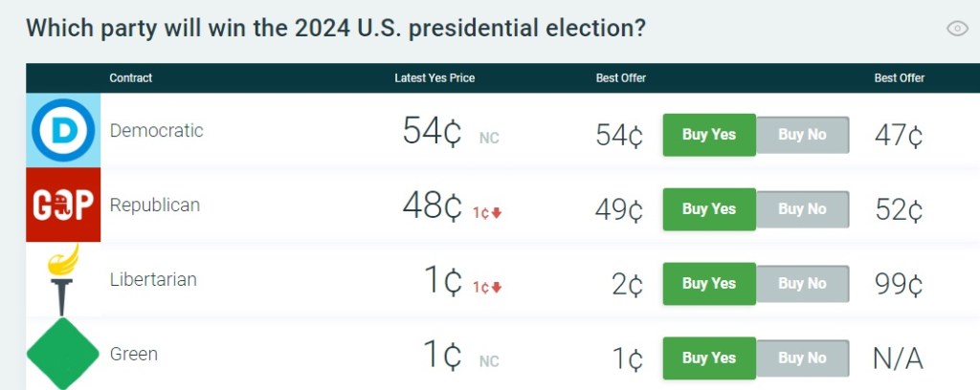Buy Yes on the Libertarian contract
This screenshot has width=980, height=390.
(x=709, y=284)
